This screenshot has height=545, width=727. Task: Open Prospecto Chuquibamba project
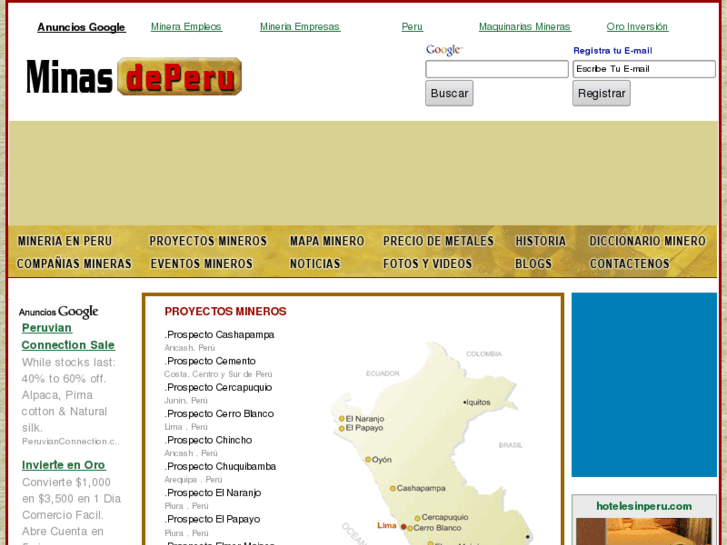point(220,467)
